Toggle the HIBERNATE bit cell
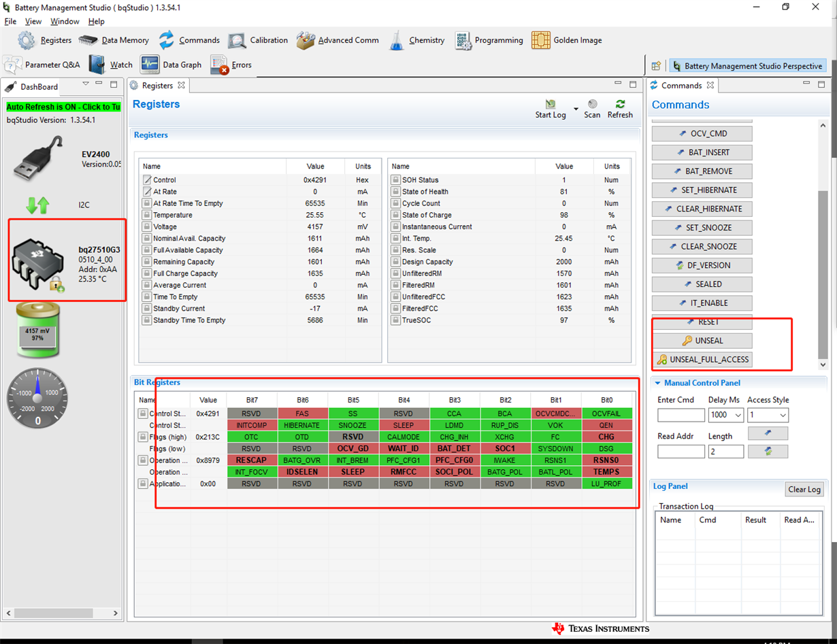The height and width of the screenshot is (644, 837). [303, 425]
